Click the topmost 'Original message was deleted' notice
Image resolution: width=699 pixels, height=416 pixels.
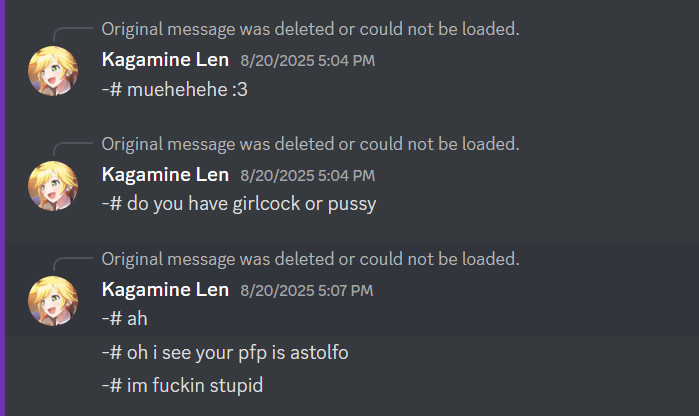coord(310,29)
